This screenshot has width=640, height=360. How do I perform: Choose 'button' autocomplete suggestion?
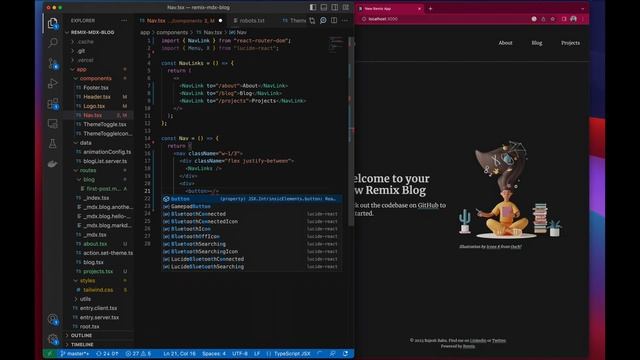pyautogui.click(x=251, y=199)
